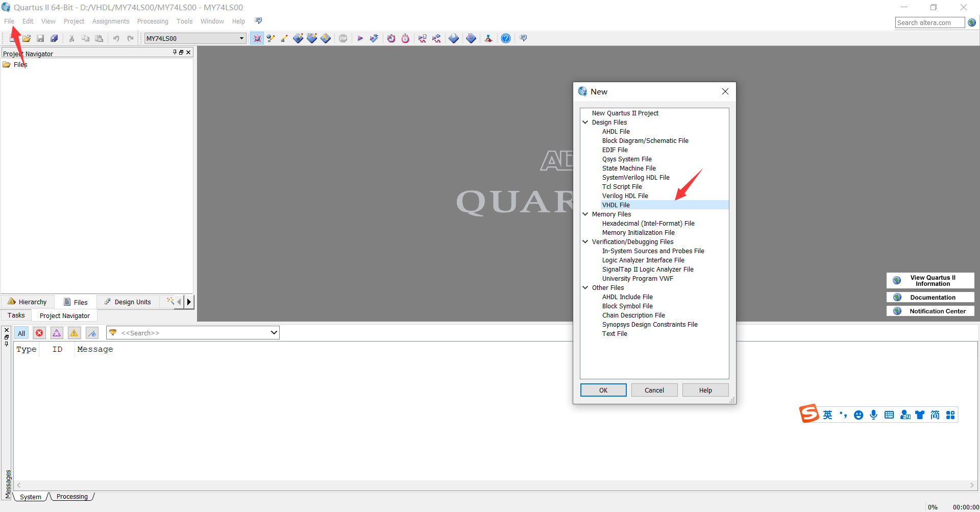Screen dimensions: 980x512
Task: Select VHDL File in the New dialog
Action: [x=616, y=205]
